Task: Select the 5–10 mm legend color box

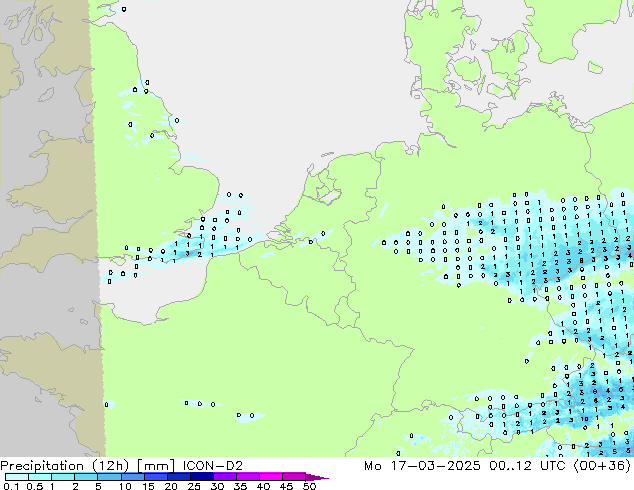Action: (110, 477)
